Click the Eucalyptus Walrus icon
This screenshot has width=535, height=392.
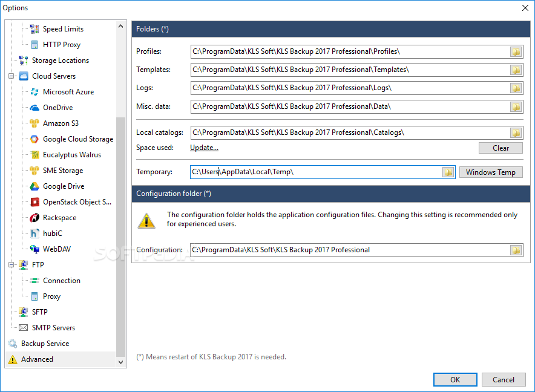tap(34, 155)
